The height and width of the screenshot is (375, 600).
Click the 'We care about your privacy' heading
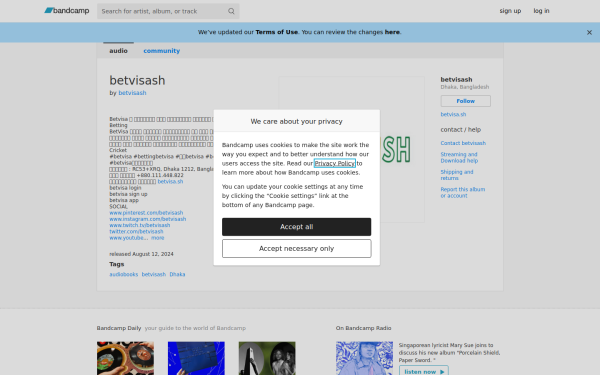[x=297, y=121]
